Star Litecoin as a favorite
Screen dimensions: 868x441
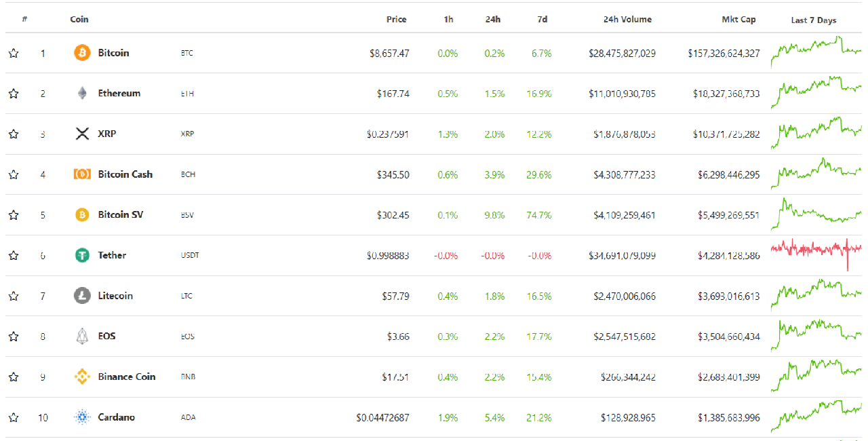coord(14,296)
